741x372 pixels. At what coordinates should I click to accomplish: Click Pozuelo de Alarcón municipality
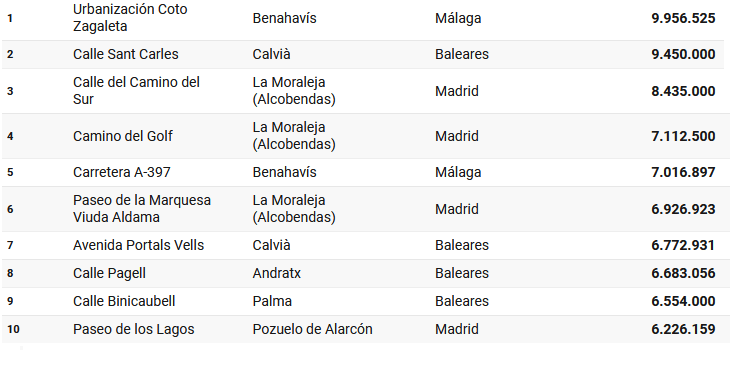312,329
